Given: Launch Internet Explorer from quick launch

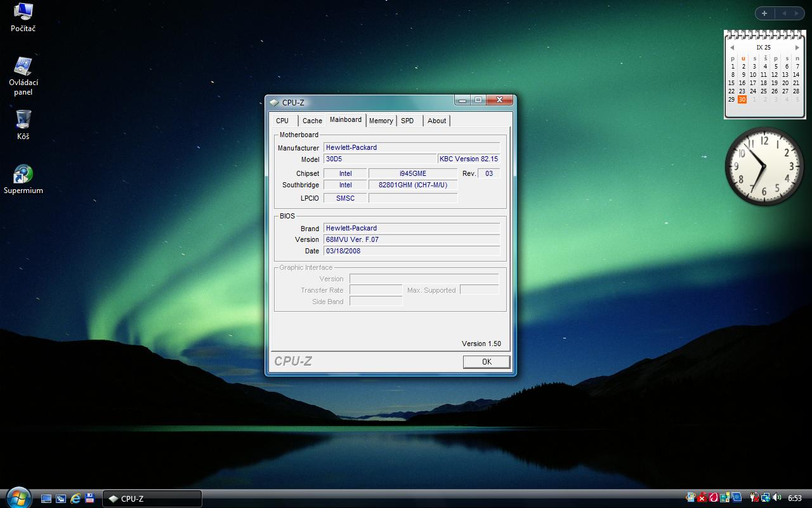Looking at the screenshot, I should (x=75, y=498).
